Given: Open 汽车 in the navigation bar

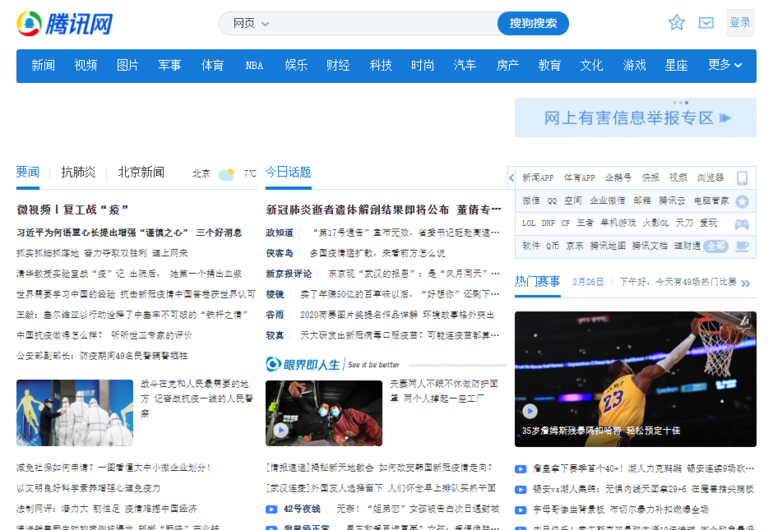Looking at the screenshot, I should pos(465,66).
